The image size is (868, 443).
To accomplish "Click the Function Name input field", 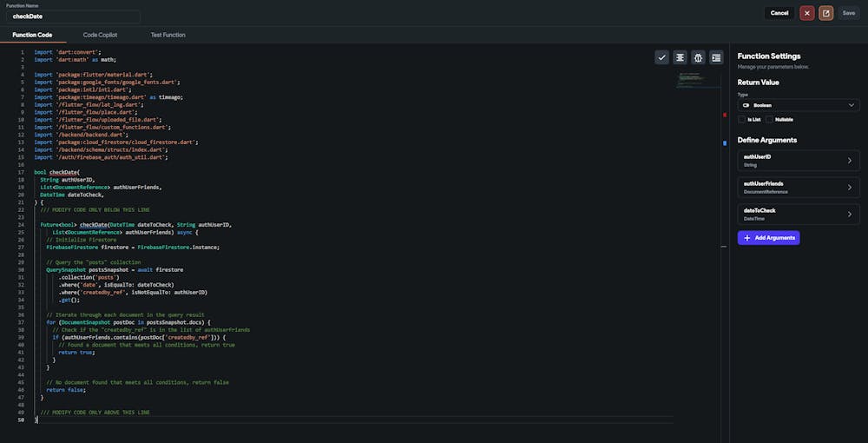I will [x=73, y=17].
